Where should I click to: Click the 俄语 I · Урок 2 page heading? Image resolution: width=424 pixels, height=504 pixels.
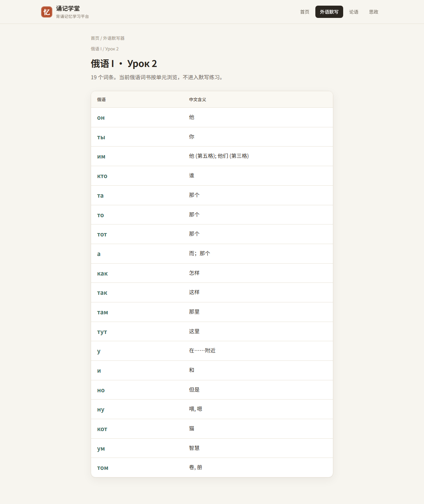click(124, 64)
